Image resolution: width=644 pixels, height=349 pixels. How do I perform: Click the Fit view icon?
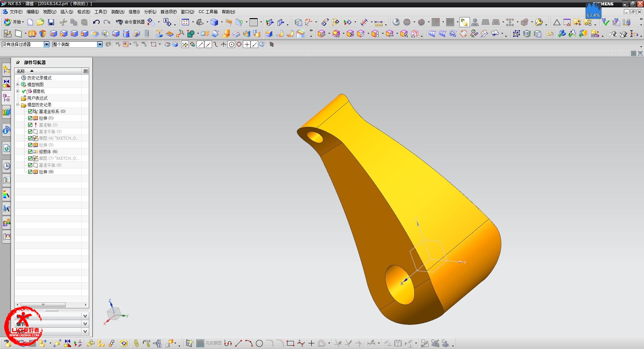click(x=185, y=22)
